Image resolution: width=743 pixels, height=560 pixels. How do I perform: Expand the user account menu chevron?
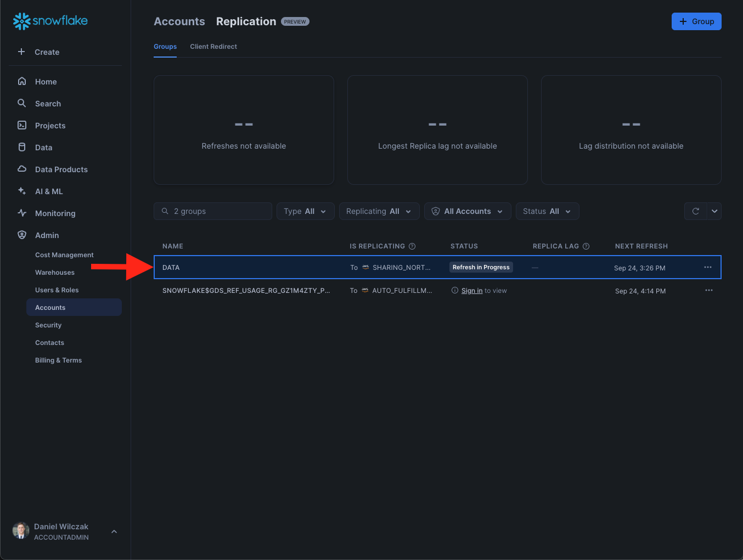click(x=114, y=531)
